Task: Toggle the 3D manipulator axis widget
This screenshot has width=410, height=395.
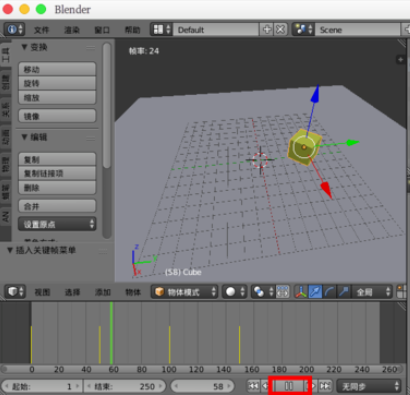Action: pos(301,292)
